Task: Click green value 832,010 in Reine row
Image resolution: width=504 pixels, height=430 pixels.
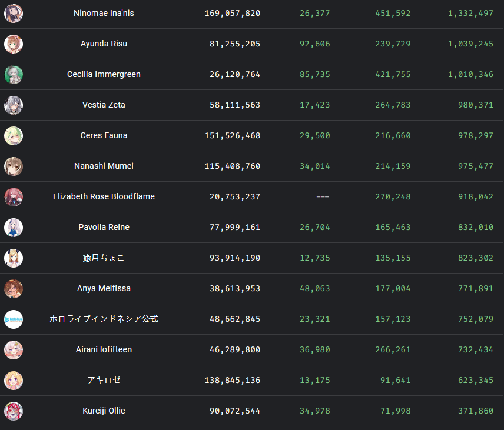Action: pyautogui.click(x=475, y=228)
